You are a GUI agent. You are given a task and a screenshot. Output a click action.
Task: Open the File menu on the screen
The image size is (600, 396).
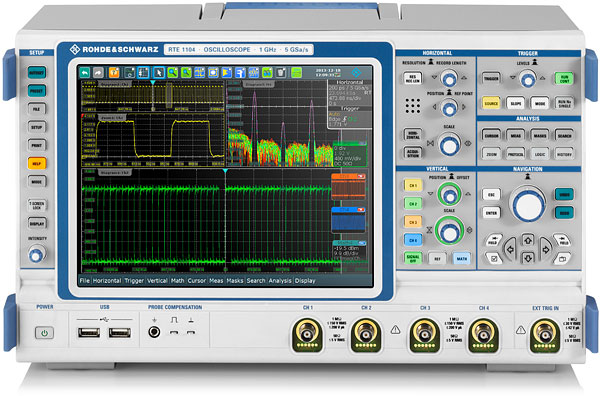coord(85,280)
